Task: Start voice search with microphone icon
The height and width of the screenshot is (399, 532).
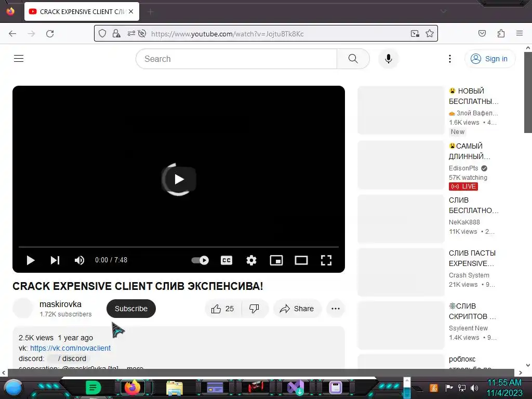Action: coord(389,59)
